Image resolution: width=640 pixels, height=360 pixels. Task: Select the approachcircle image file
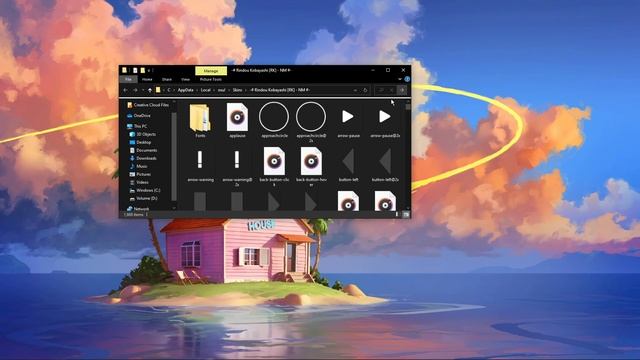pos(274,120)
